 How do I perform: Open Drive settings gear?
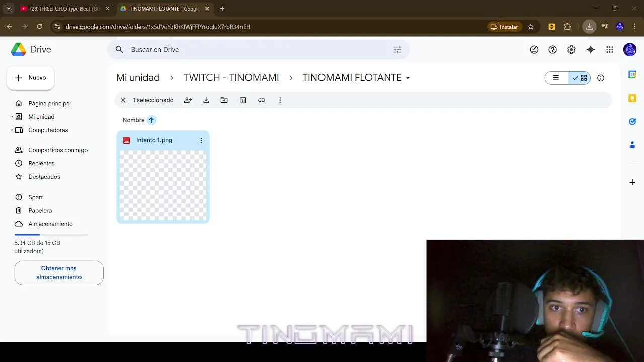click(x=571, y=50)
